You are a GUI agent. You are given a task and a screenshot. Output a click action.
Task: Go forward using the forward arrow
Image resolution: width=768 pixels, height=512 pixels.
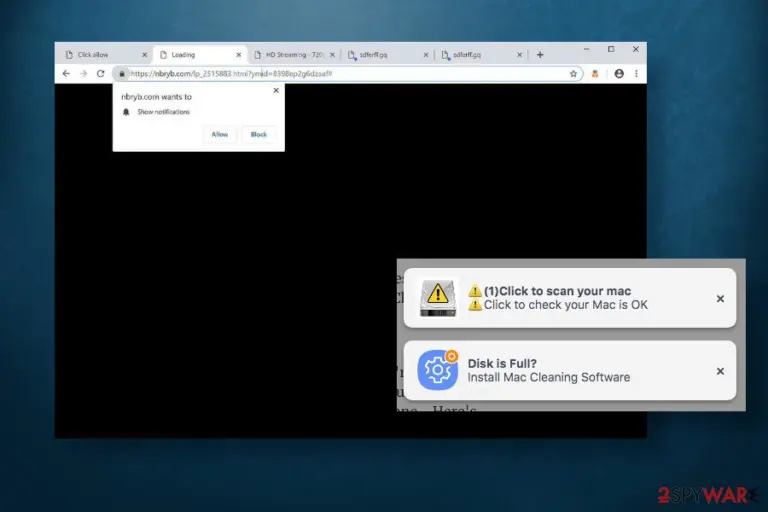point(84,73)
